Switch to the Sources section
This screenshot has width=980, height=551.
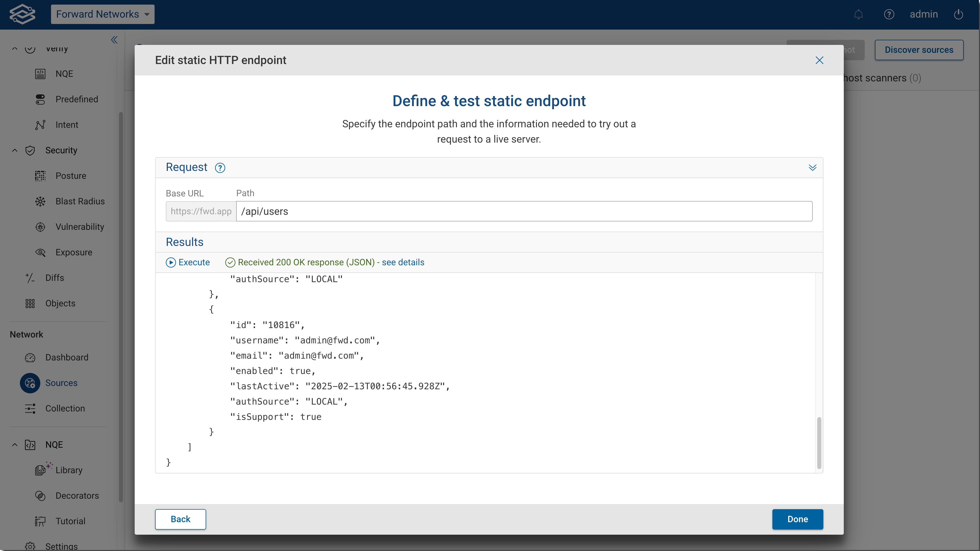30,383
